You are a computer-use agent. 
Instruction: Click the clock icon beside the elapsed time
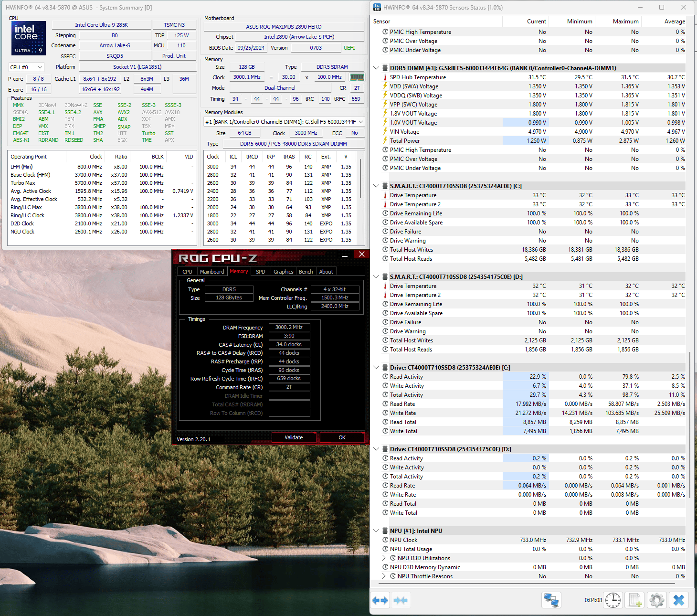click(613, 600)
